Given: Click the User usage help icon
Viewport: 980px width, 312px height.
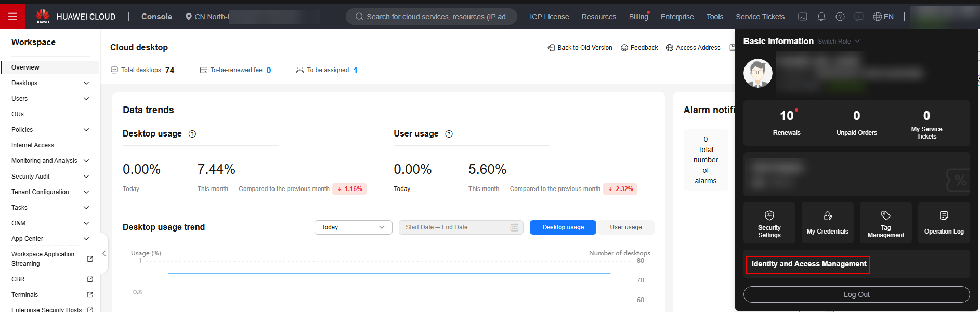Looking at the screenshot, I should point(449,134).
